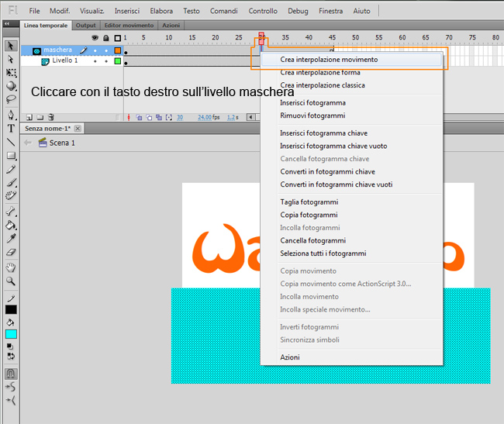Choose Crea interpolazione classica

351,85
